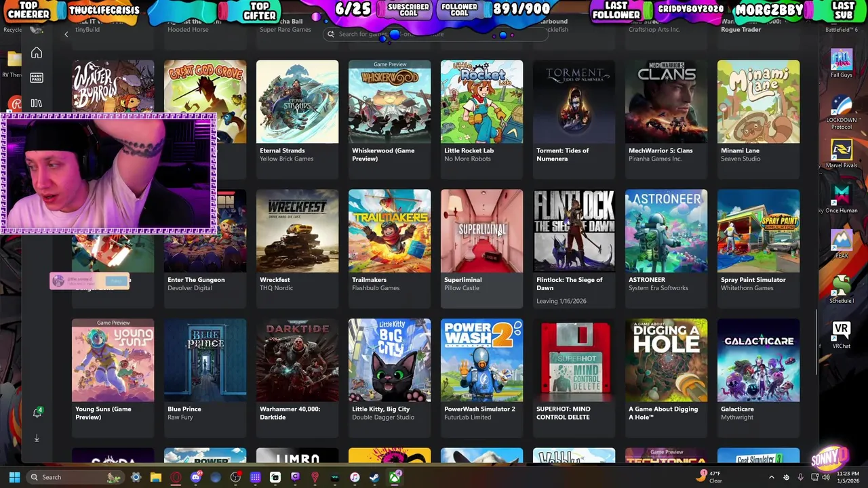Image resolution: width=868 pixels, height=488 pixels.
Task: Open the Marvel Rivals desktop shortcut
Action: point(842,154)
